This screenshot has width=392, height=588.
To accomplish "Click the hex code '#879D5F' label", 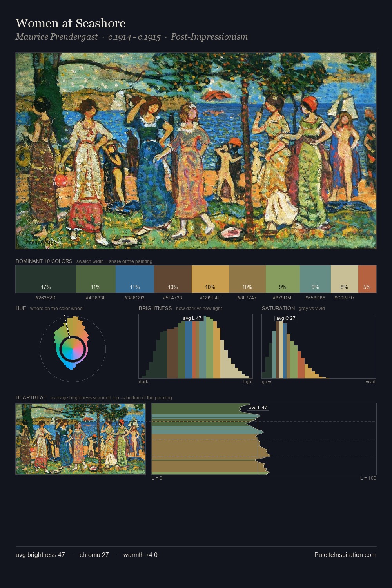I will pos(283,298).
